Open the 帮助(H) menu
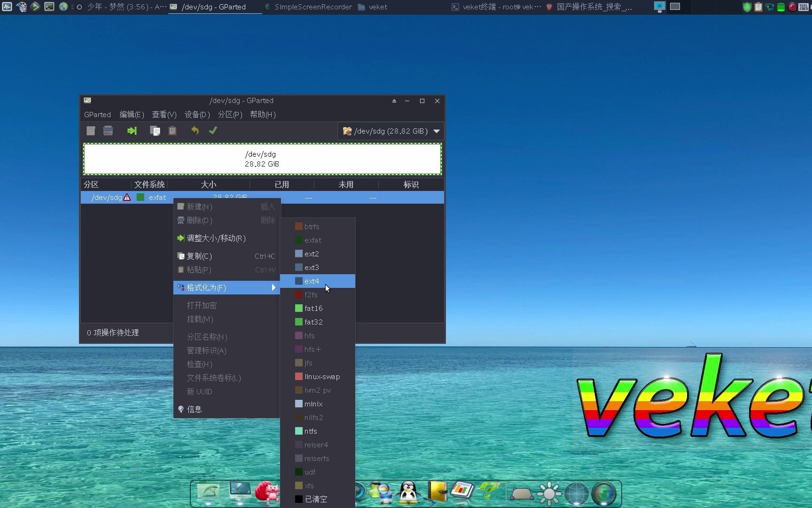This screenshot has width=812, height=508. coord(263,115)
